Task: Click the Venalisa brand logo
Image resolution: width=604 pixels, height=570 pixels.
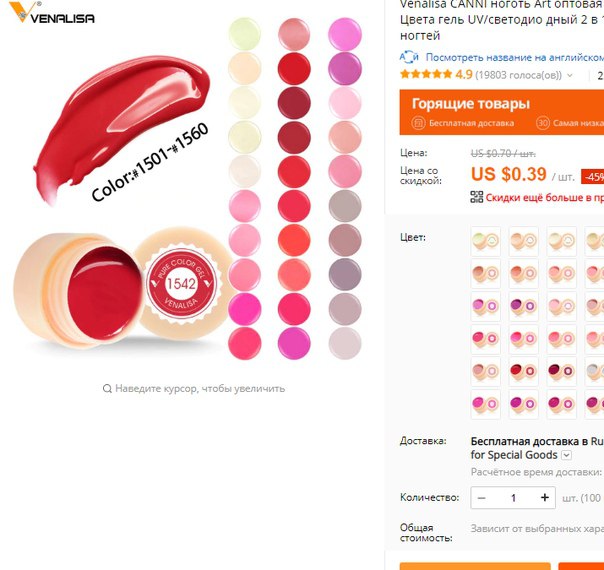Action: 52,12
